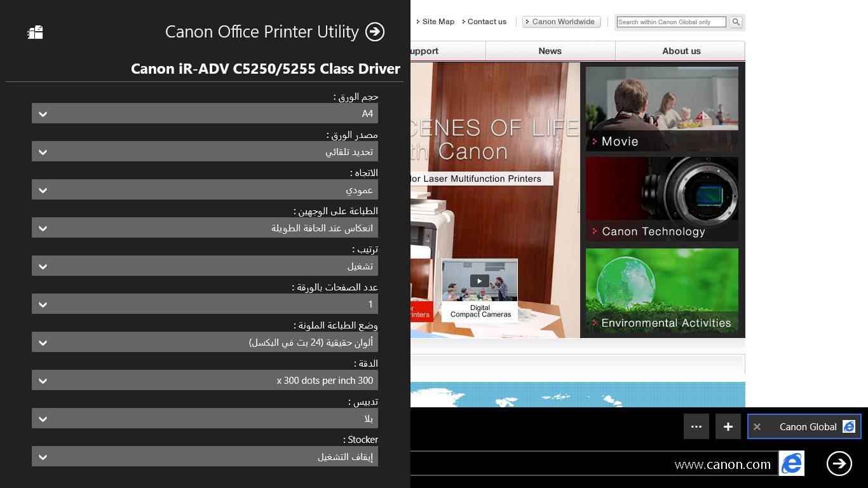Click the Canon Worldwide button
This screenshot has width=868, height=488.
point(562,22)
